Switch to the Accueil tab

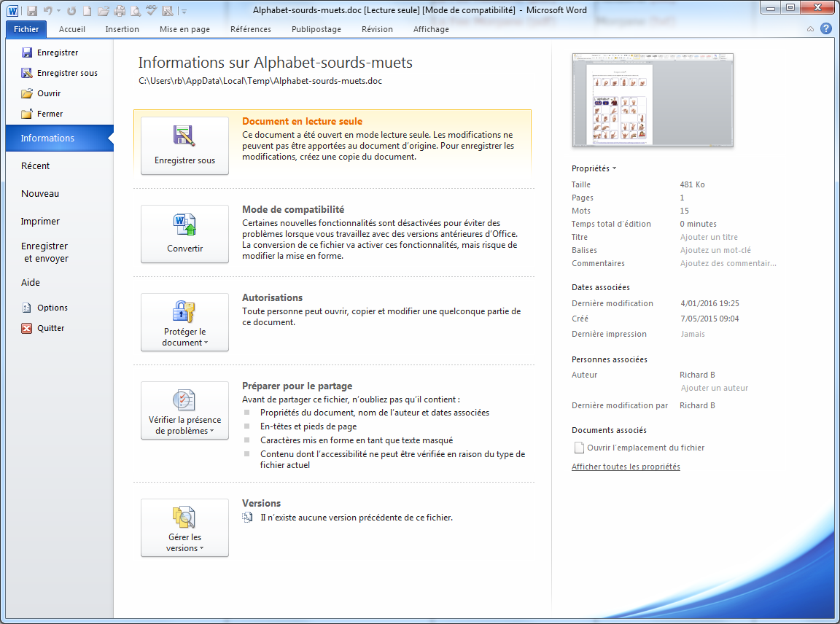click(71, 29)
